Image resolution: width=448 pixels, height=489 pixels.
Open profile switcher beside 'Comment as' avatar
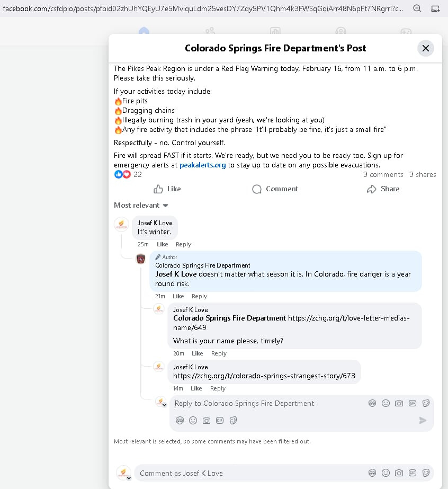[128, 477]
